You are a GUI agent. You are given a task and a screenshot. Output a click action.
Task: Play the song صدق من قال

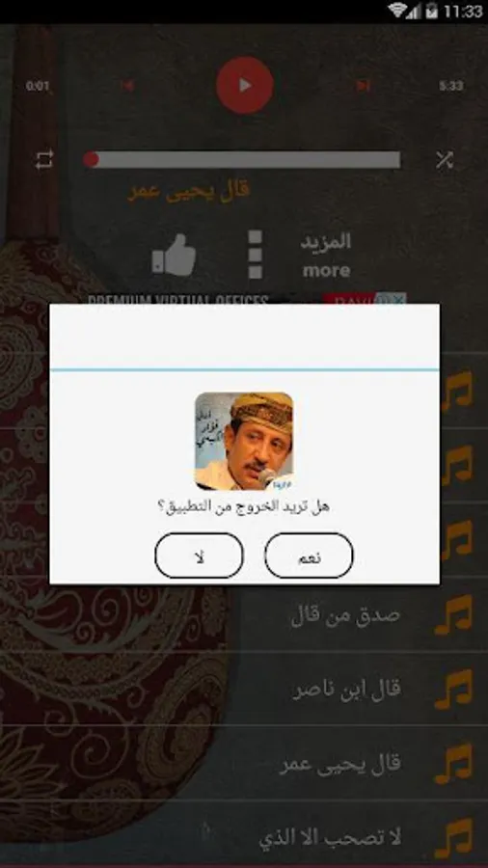345,615
